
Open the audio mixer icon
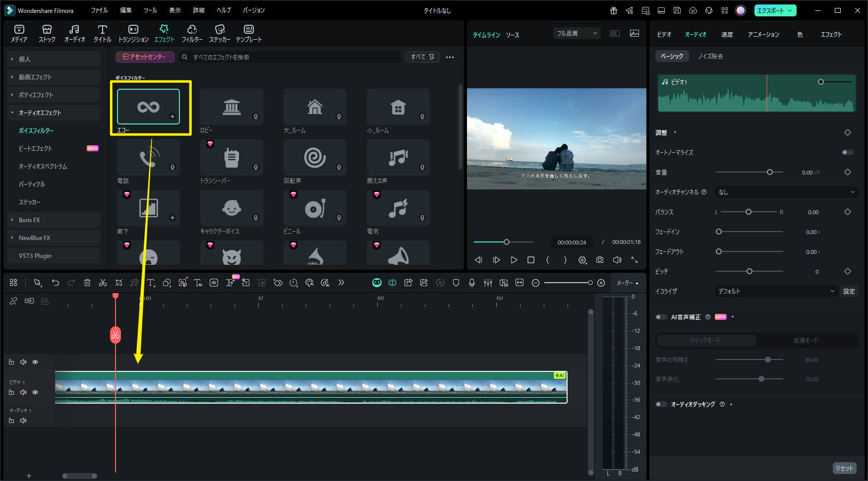(488, 283)
